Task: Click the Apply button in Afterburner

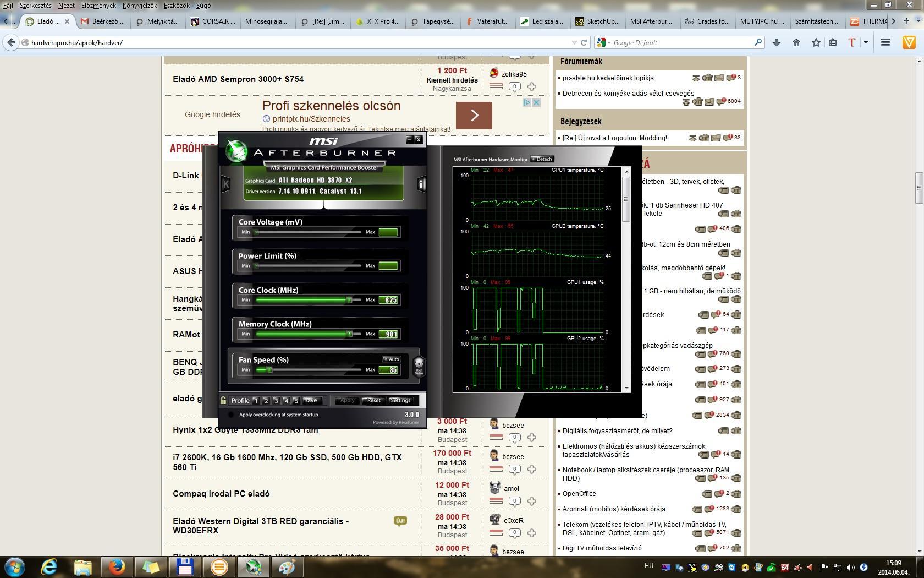Action: click(347, 401)
